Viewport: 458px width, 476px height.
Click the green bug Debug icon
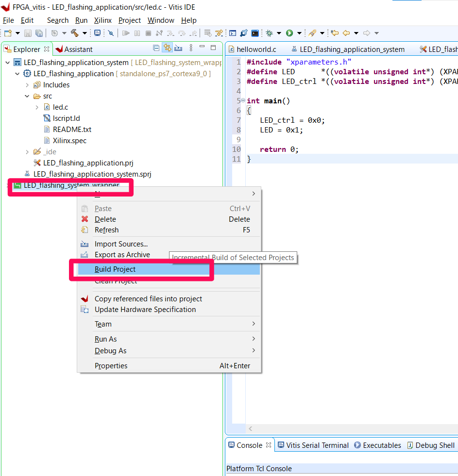pyautogui.click(x=270, y=33)
